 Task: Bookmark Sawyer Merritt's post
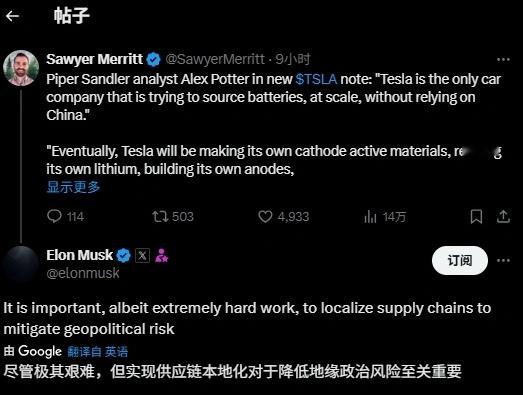(x=476, y=217)
